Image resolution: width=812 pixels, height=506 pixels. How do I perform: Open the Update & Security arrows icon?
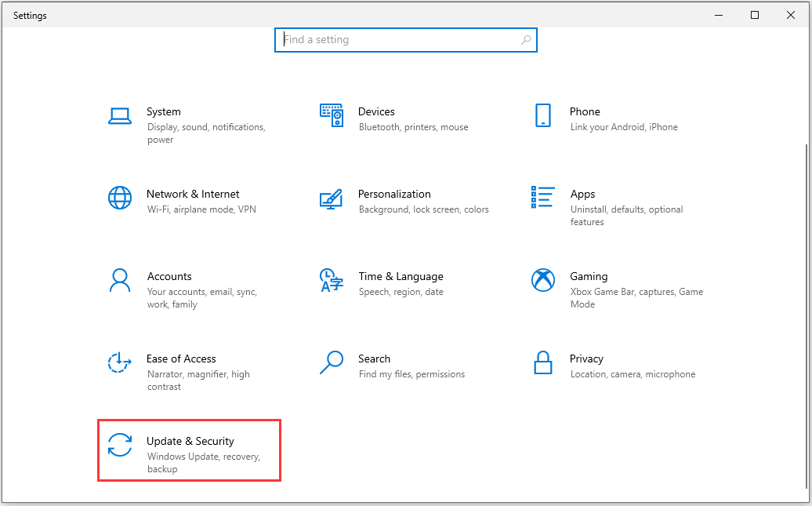pos(120,445)
